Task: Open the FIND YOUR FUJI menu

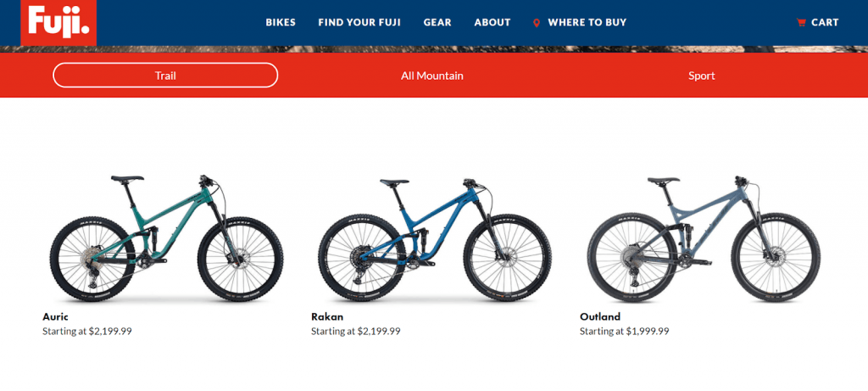Action: [359, 23]
